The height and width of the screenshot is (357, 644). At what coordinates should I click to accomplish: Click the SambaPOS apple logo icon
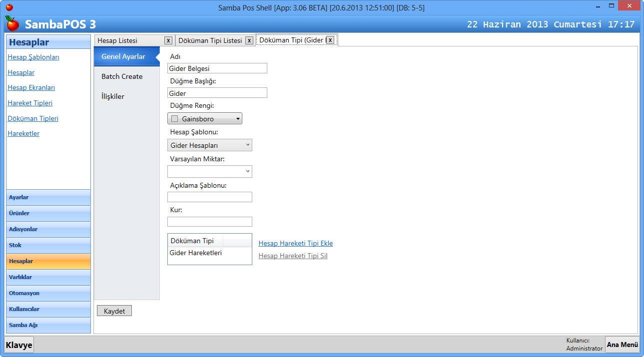(x=12, y=23)
